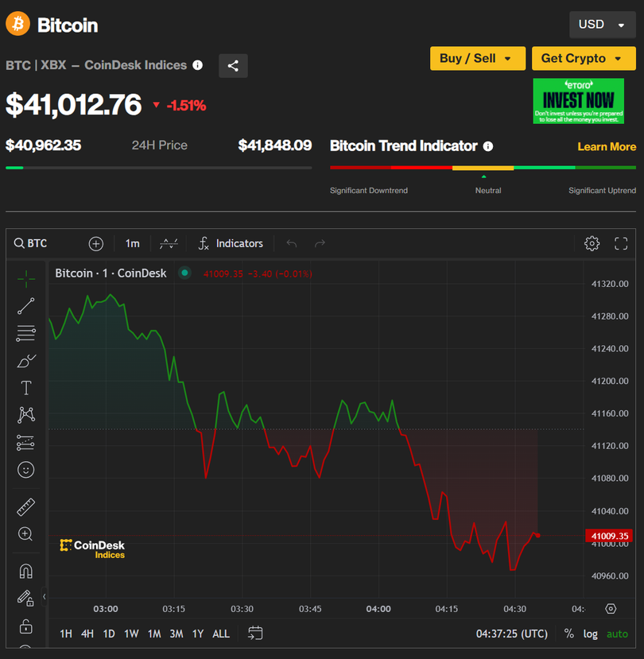Select the trend line drawing tool

point(25,306)
